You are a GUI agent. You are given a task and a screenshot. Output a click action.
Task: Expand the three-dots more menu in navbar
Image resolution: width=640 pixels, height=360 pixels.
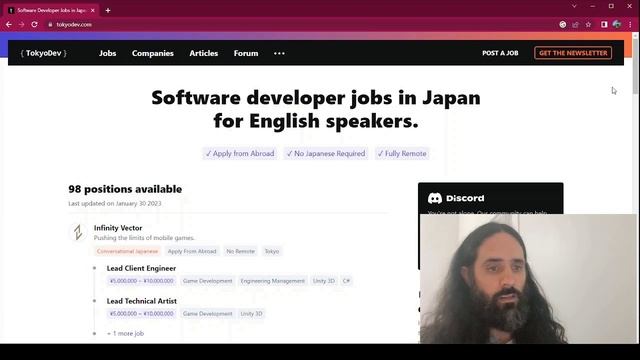tap(279, 53)
